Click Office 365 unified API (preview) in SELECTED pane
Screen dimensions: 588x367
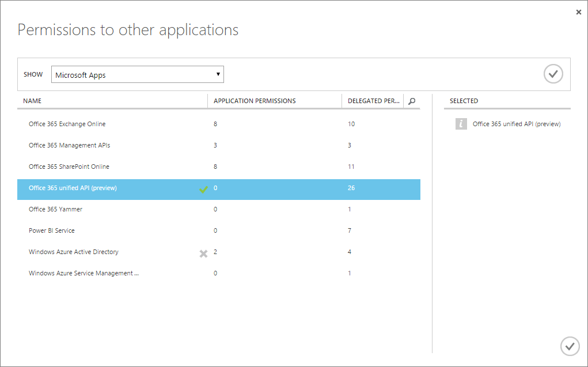point(517,124)
